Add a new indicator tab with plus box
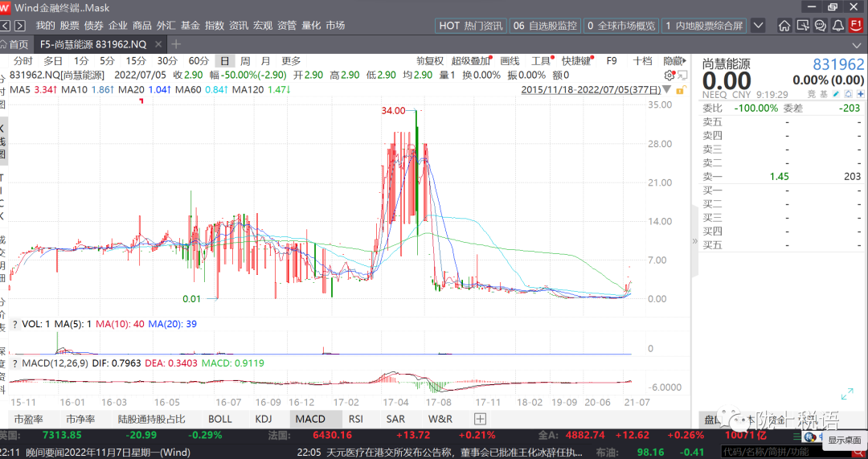This screenshot has height=459, width=868. click(480, 419)
